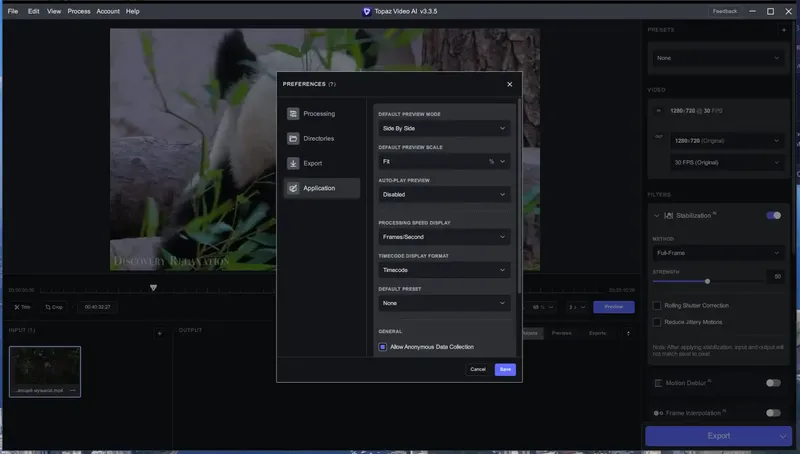
Task: Open the Processing preferences section icon
Action: [x=293, y=114]
